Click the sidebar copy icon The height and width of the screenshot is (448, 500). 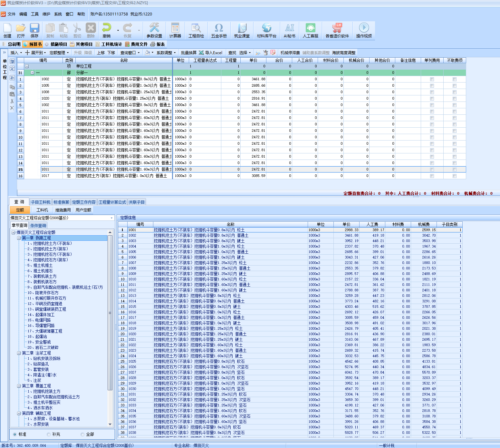click(x=12, y=87)
